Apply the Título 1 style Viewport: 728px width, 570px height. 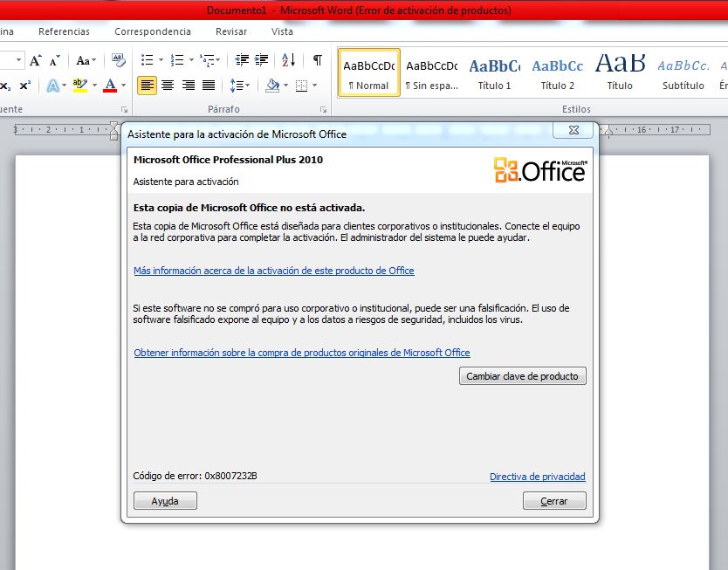coord(494,72)
